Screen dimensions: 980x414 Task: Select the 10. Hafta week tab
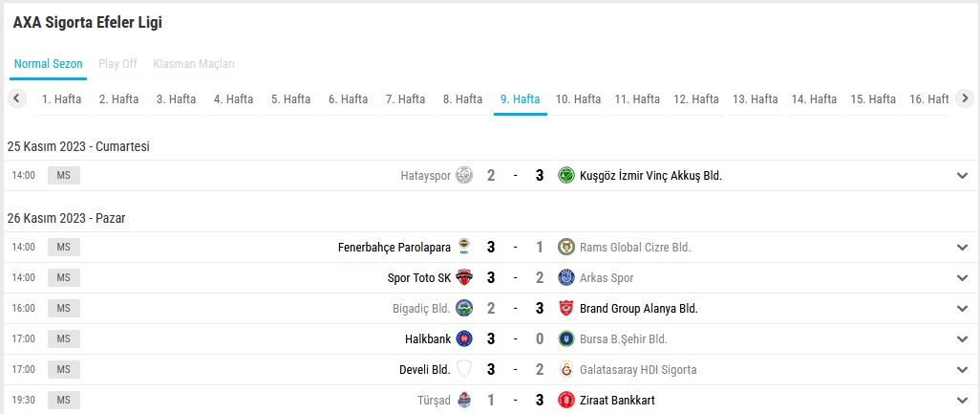pyautogui.click(x=578, y=98)
